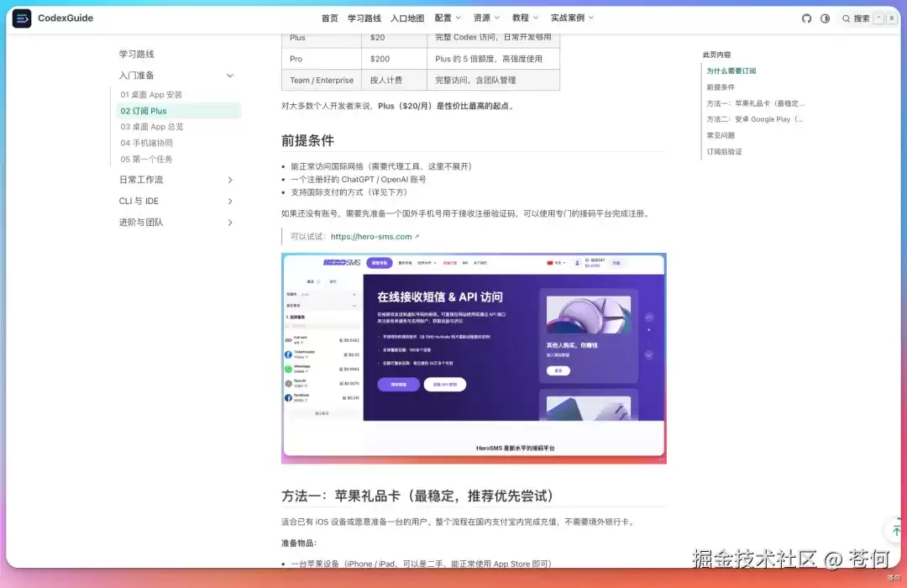Click the HeroSMS screenshot image
Screen dimensions: 907x588
point(474,358)
